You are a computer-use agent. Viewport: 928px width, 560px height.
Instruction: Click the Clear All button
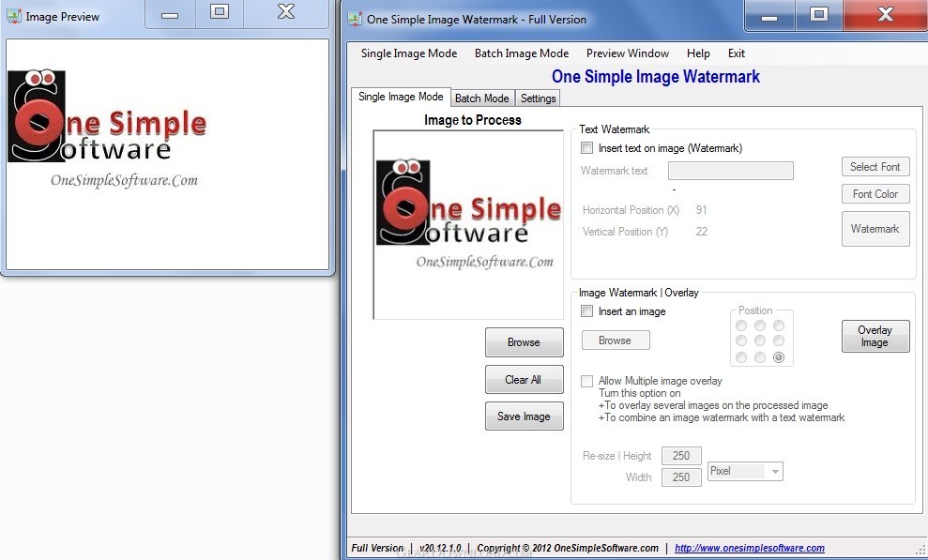(524, 380)
